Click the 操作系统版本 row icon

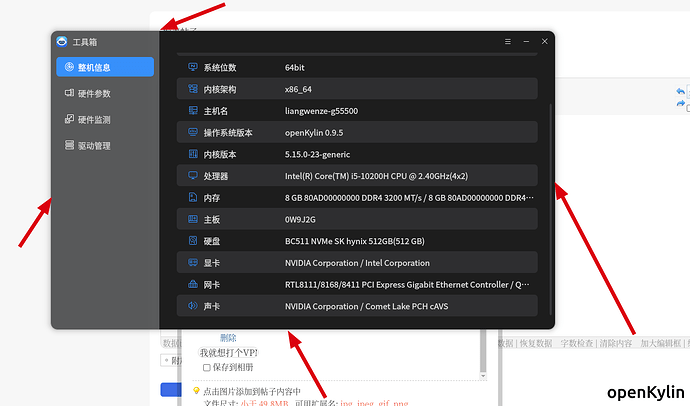click(193, 132)
